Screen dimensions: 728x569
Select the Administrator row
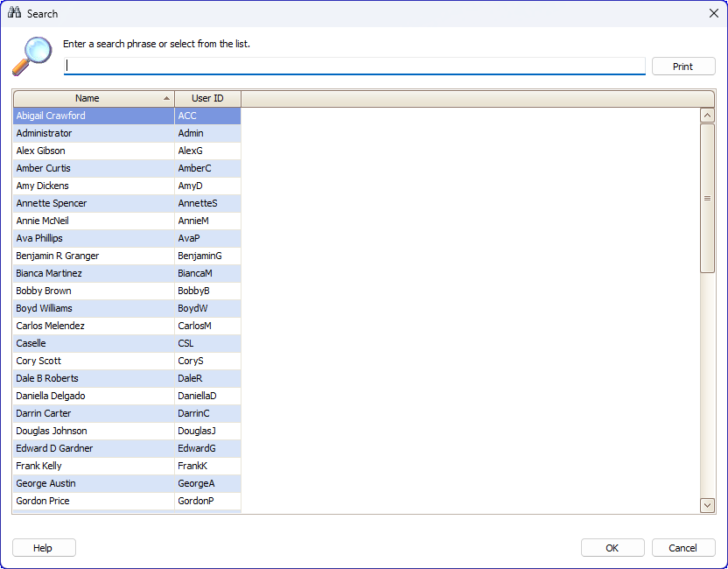(127, 133)
